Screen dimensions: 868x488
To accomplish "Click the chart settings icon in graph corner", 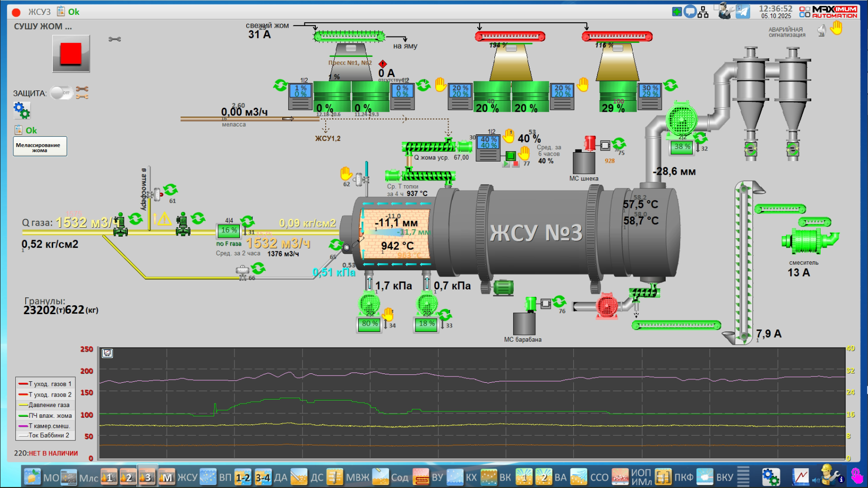I will 107,353.
